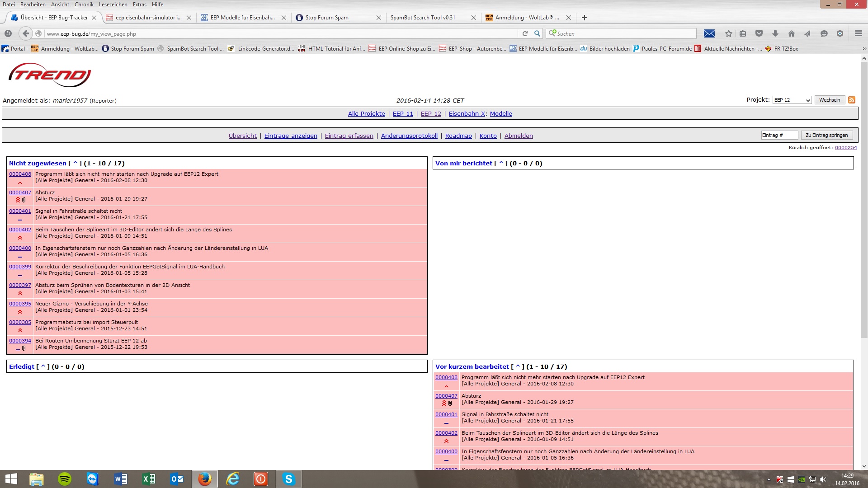The image size is (868, 488).
Task: Click the bookmark star icon
Action: point(728,33)
